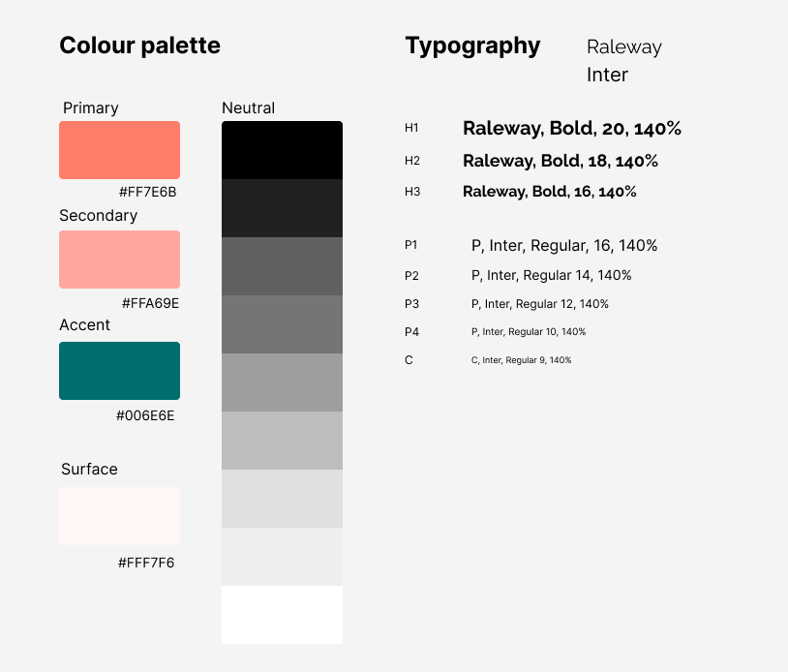
Task: Select the Typography heading text
Action: click(472, 46)
